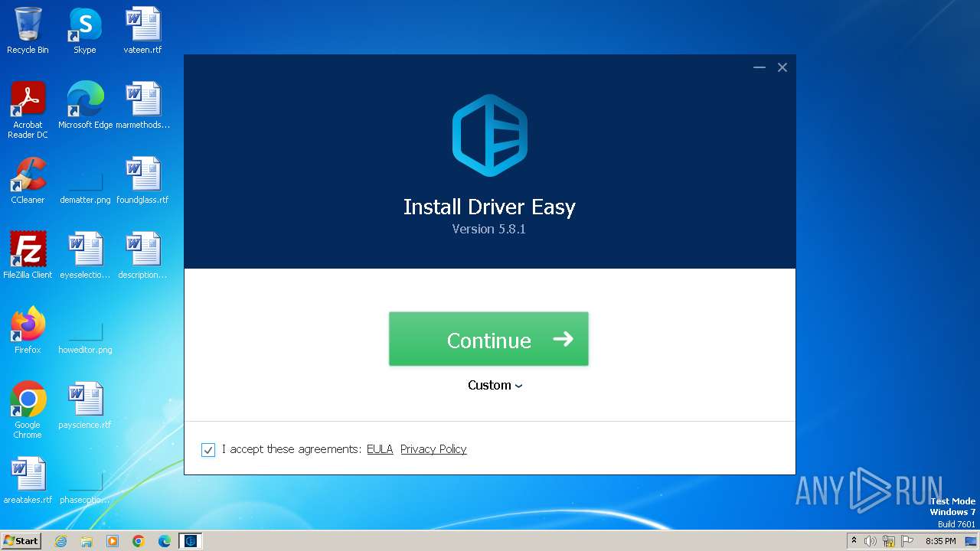Click the Driver Easy logo
The width and height of the screenshot is (980, 551).
click(x=490, y=135)
